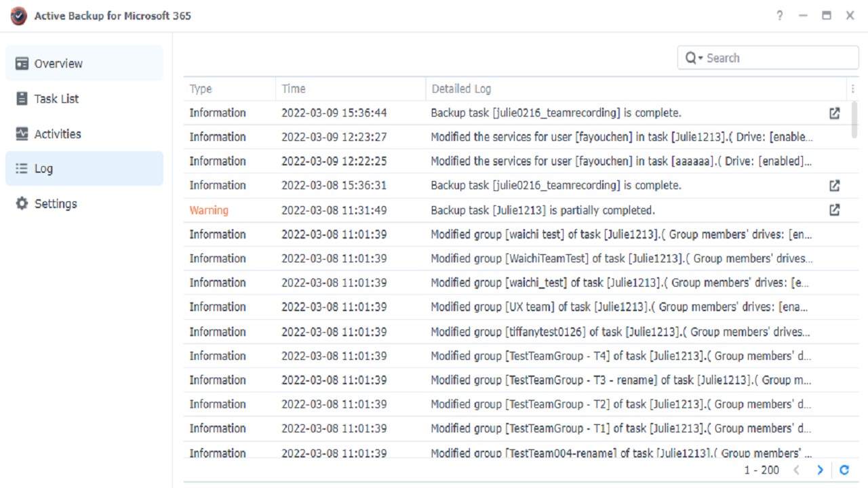Maximize the Active Backup window
Viewport: 868px width, 488px height.
pyautogui.click(x=827, y=16)
